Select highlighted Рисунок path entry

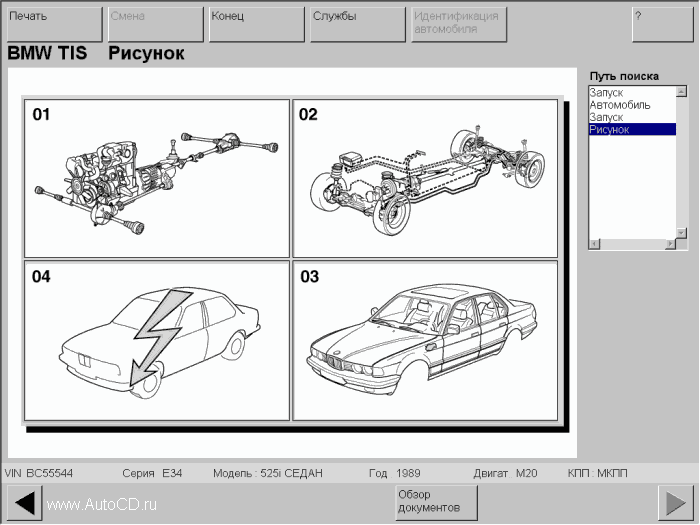pos(632,129)
